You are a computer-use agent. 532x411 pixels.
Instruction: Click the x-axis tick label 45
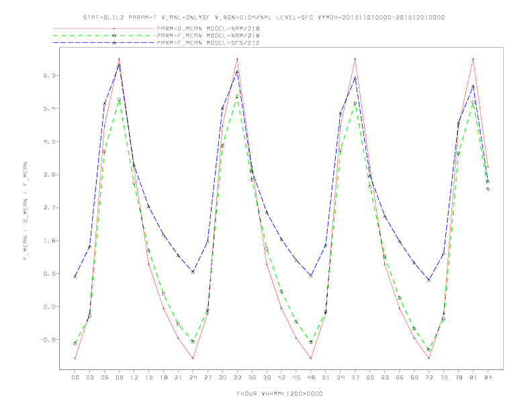point(296,377)
